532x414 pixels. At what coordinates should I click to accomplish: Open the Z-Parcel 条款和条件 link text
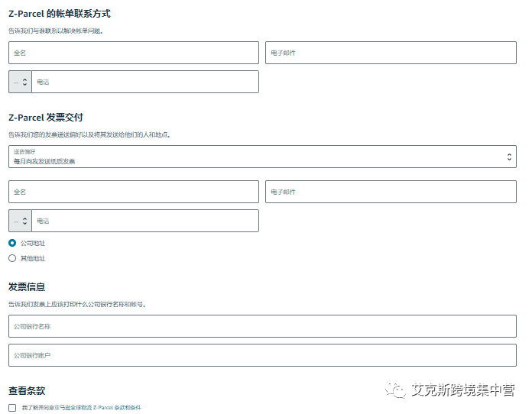(x=117, y=408)
